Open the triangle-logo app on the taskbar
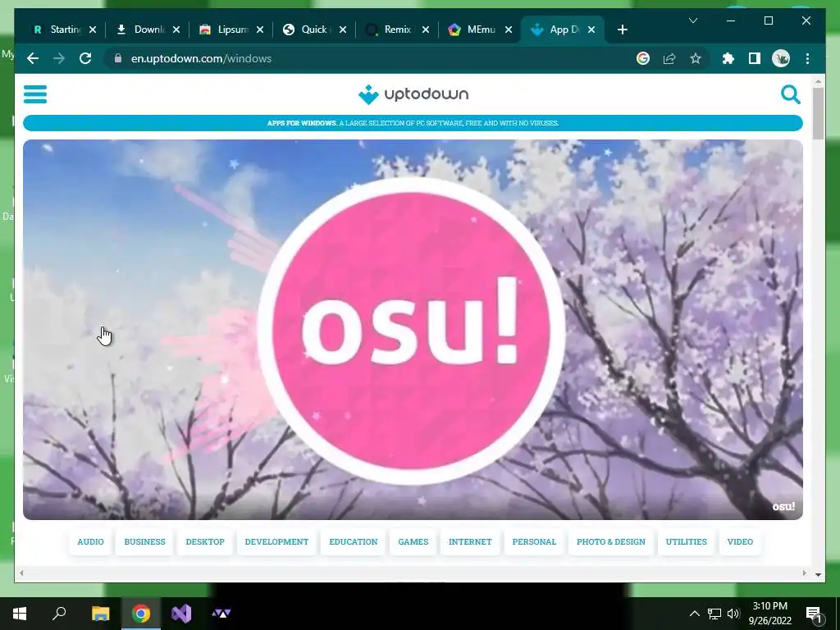Screen dimensions: 840x630 point(221,614)
